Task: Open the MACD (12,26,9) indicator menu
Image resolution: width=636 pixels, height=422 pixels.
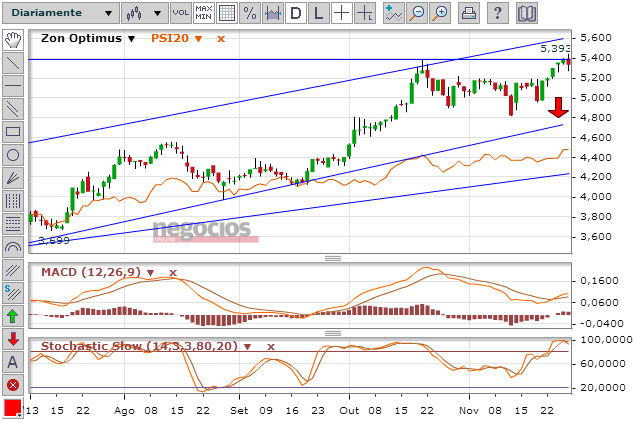Action: click(x=150, y=273)
